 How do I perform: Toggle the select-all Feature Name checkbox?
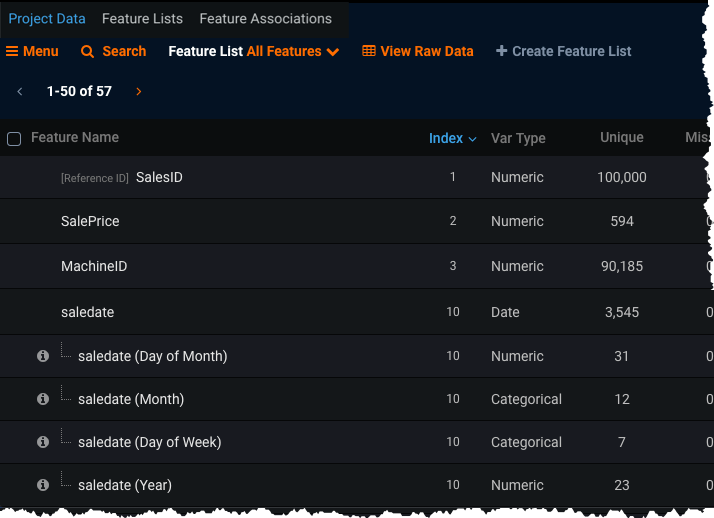tap(14, 139)
